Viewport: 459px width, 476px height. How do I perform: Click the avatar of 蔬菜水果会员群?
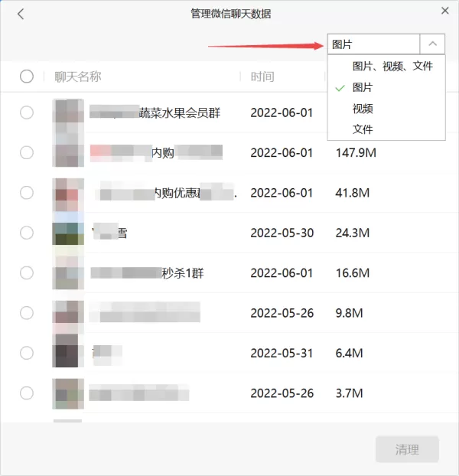(68, 112)
